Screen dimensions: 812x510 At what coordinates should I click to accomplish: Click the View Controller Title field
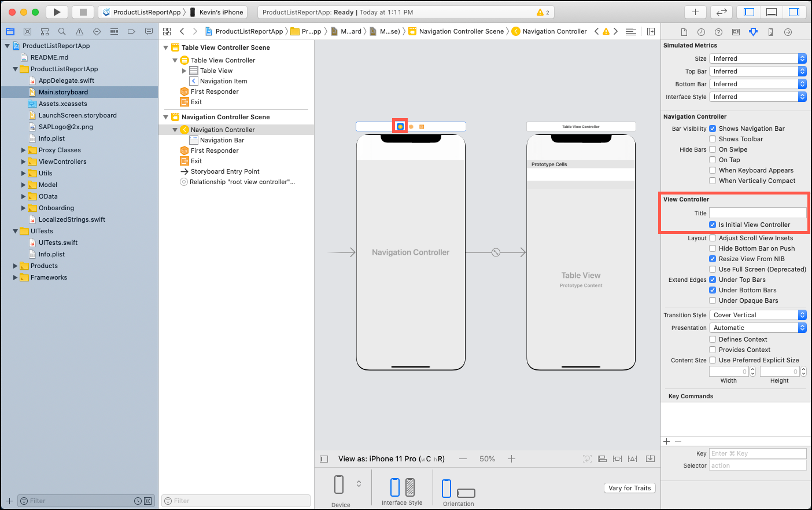(x=758, y=213)
